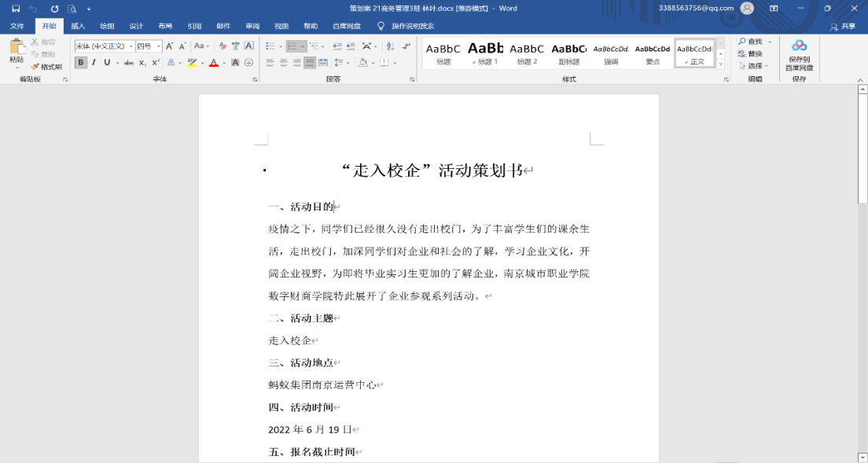Expand the styles gallery more arrow
The height and width of the screenshot is (463, 868).
point(721,66)
